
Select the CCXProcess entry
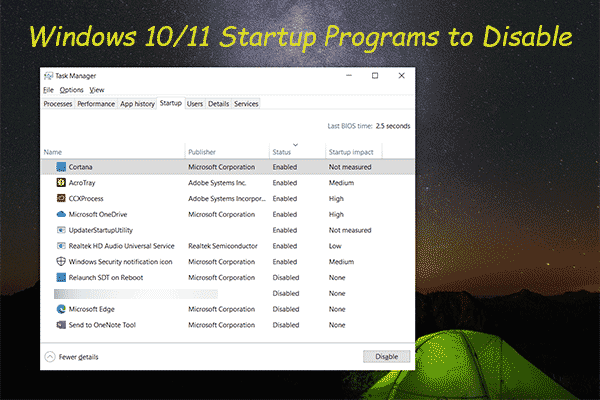point(86,198)
